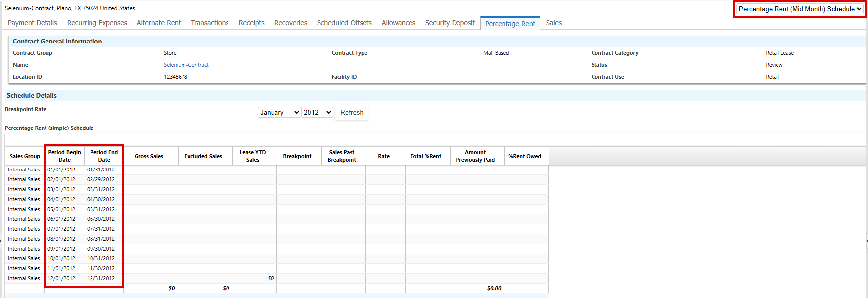Click the Gross Sales column header
The width and height of the screenshot is (868, 298).
point(149,156)
